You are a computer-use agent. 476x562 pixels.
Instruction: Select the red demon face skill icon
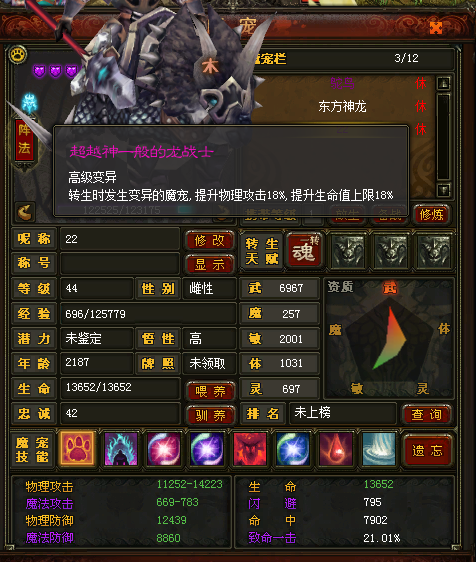coord(250,449)
